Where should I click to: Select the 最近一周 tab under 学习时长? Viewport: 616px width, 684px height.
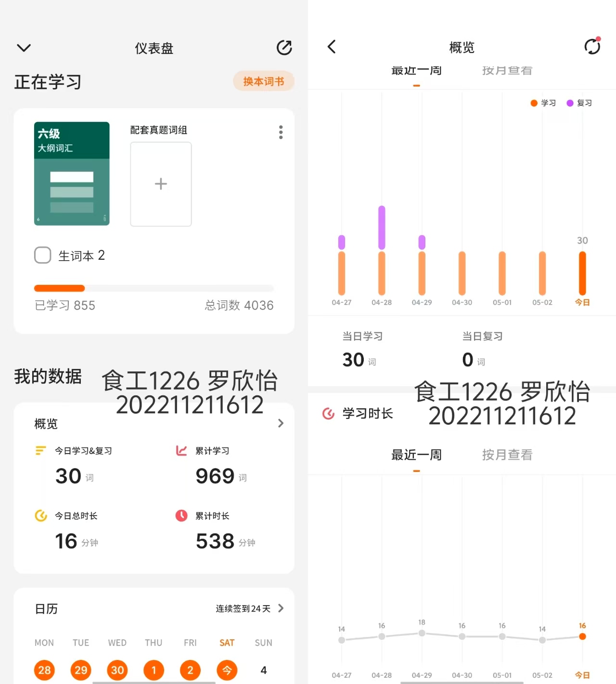[416, 455]
